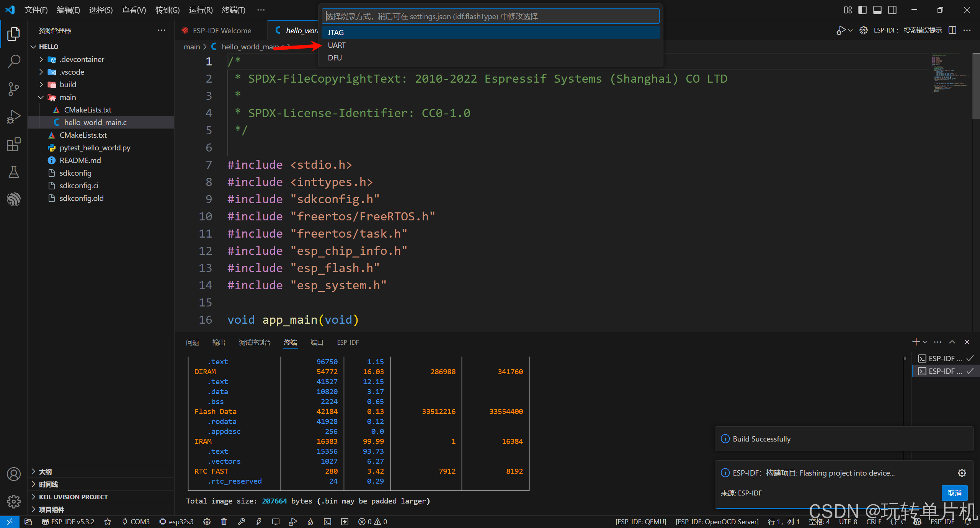Cancel the flashing project notification
This screenshot has width=980, height=528.
pos(954,493)
